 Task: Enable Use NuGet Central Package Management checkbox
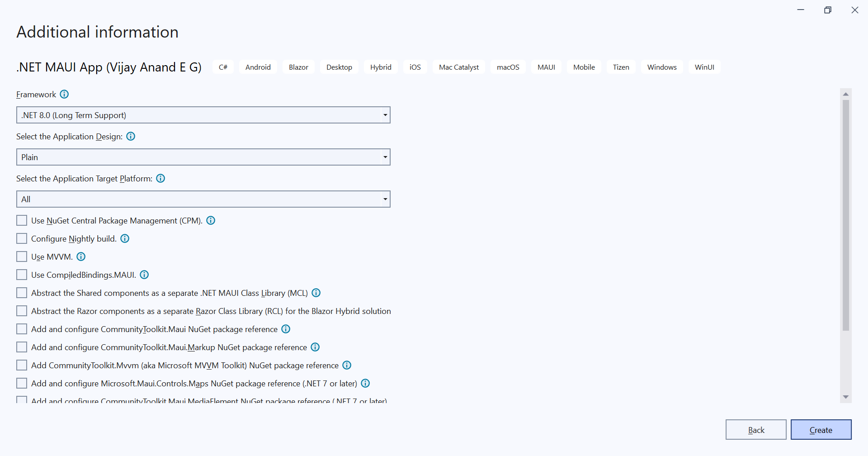coord(22,220)
